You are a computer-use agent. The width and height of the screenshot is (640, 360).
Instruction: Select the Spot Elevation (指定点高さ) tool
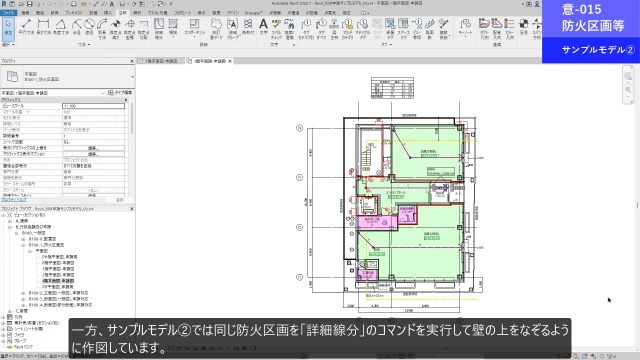(x=116, y=29)
